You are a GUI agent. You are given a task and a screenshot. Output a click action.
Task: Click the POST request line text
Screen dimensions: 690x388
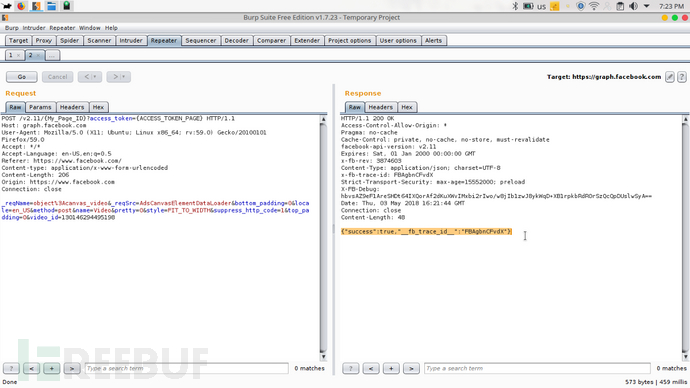pyautogui.click(x=118, y=118)
